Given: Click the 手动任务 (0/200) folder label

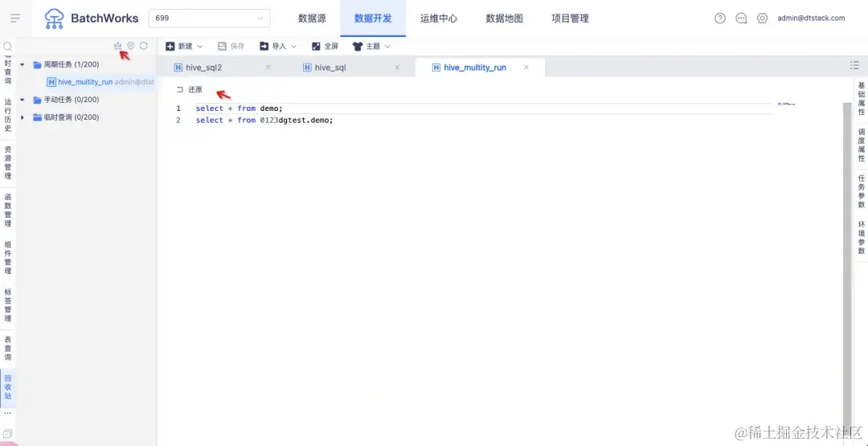Looking at the screenshot, I should 72,100.
